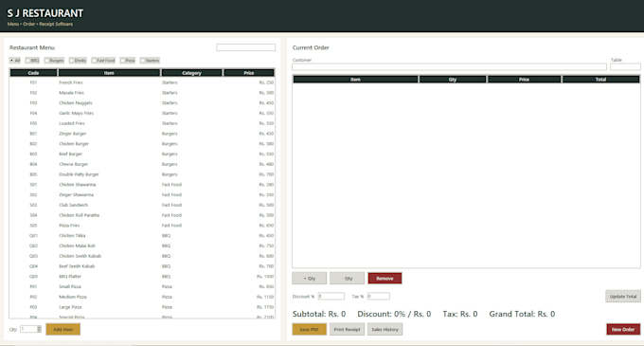Click the Qty box beside Add Item

point(28,329)
